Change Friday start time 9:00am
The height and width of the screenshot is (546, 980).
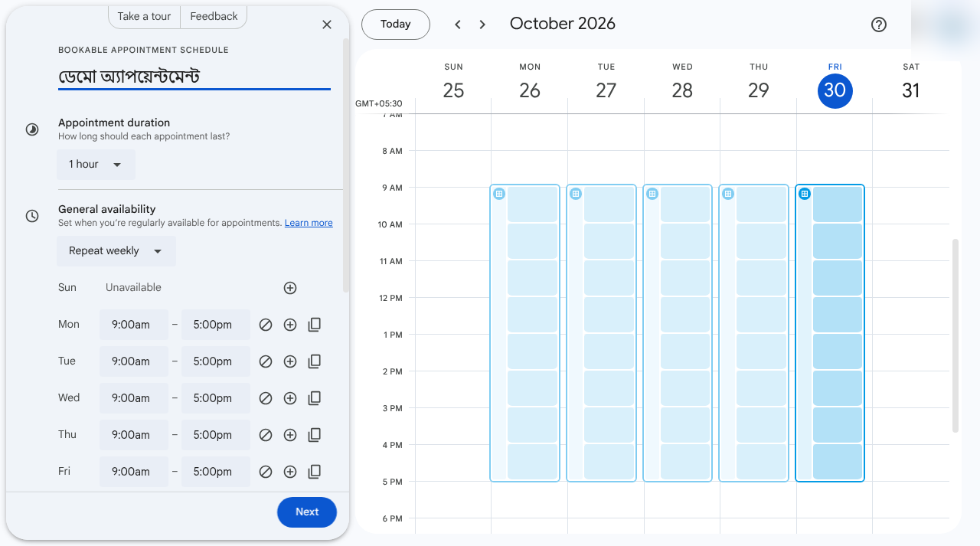click(134, 472)
